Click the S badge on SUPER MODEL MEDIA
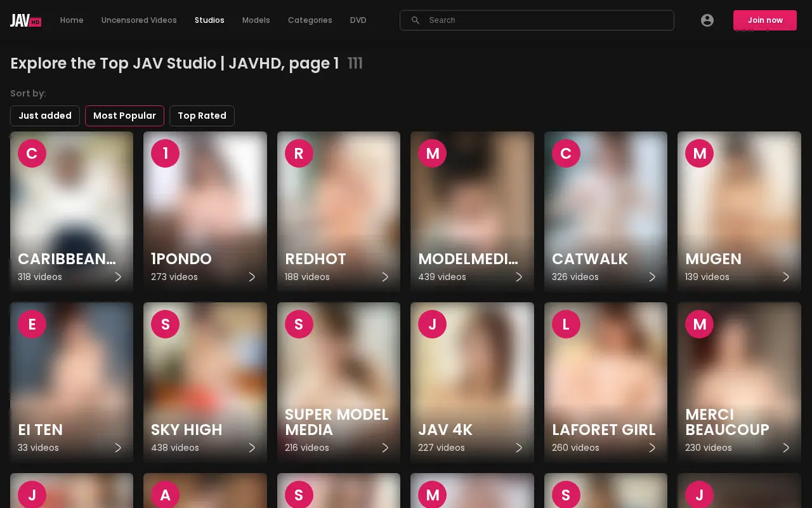Screen dimensions: 812x508 tap(299, 324)
